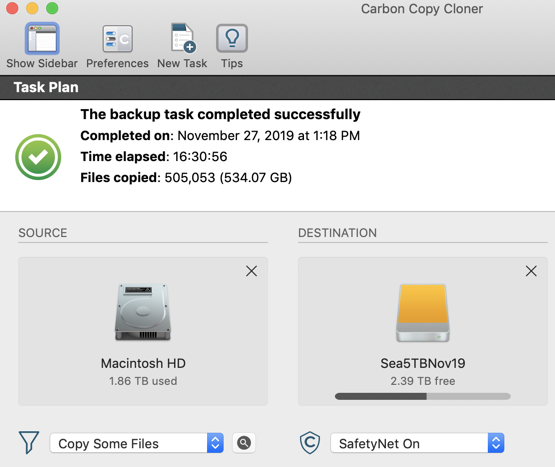Select the Sea5TBNov19 destination drive icon

coord(423,313)
